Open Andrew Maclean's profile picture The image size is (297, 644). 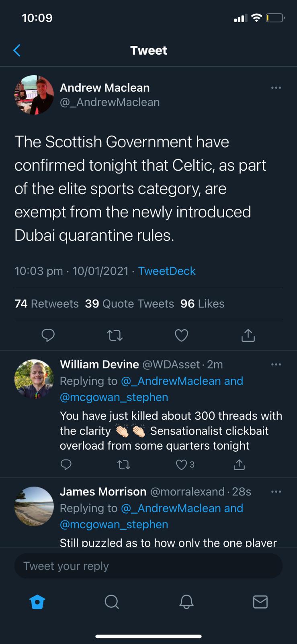(x=34, y=95)
